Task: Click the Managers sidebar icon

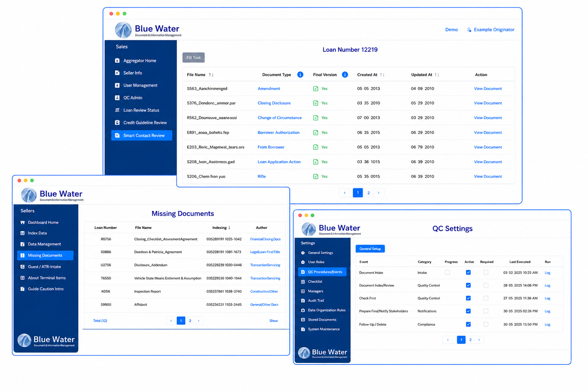Action: click(303, 291)
